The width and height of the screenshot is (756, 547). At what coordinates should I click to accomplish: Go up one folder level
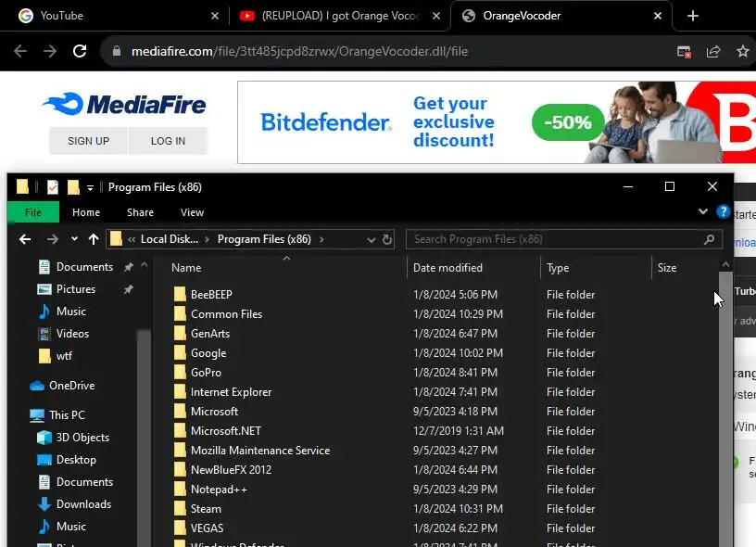(94, 239)
